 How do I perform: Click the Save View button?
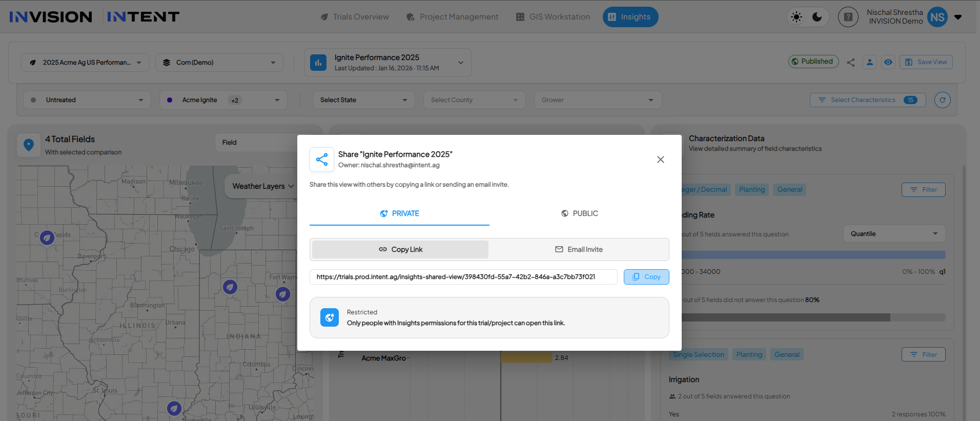pos(926,62)
